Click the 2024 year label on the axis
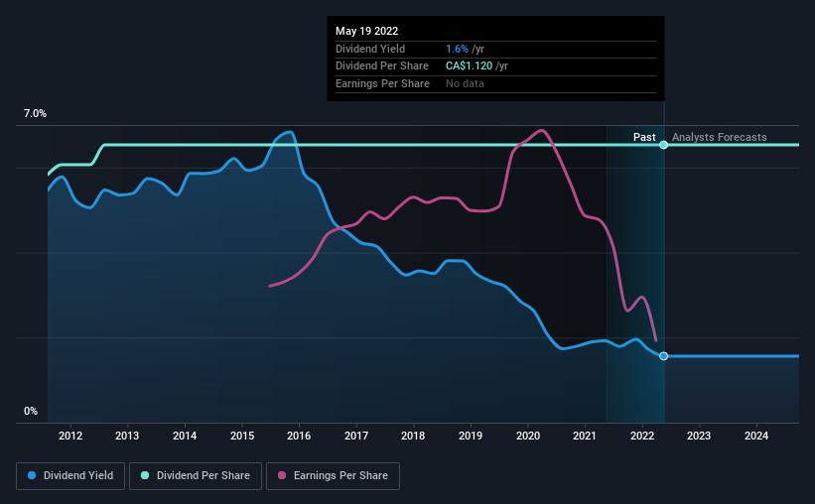This screenshot has width=815, height=504. click(756, 436)
